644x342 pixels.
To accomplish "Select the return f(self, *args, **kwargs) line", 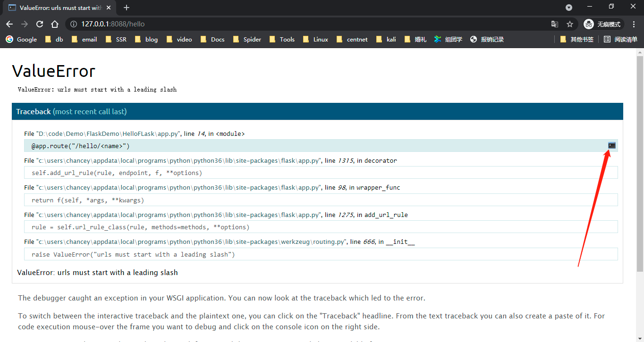I will pyautogui.click(x=321, y=200).
